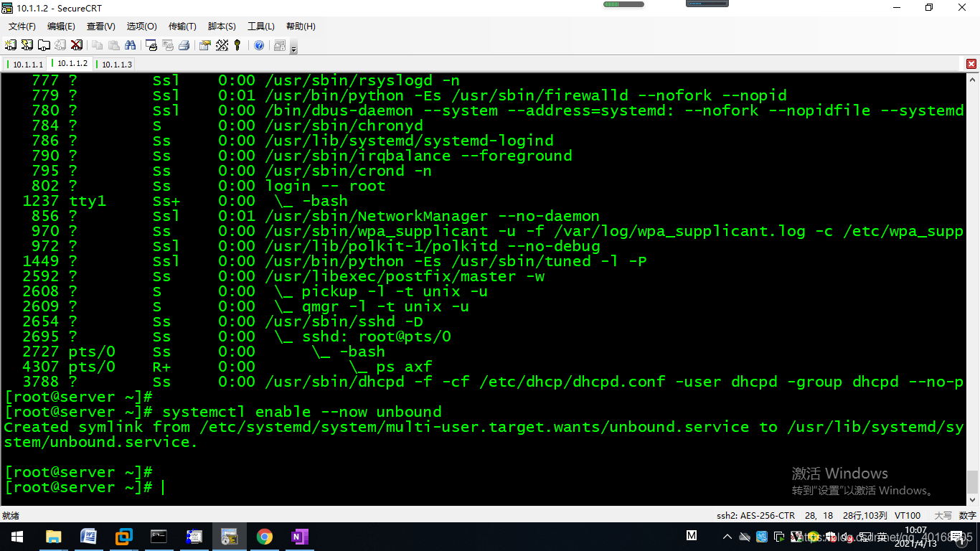Show hidden system tray icons chevron

[727, 537]
